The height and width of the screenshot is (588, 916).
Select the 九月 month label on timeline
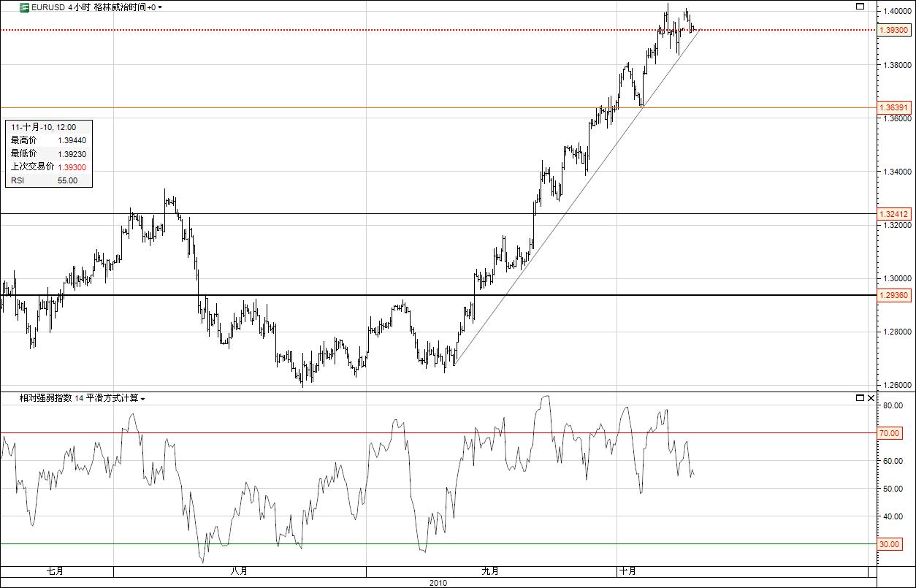pos(489,572)
